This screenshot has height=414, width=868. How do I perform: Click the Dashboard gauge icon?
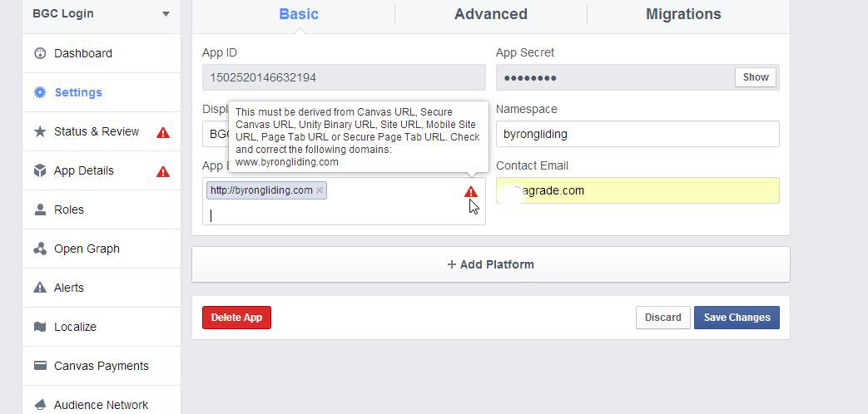[x=40, y=53]
